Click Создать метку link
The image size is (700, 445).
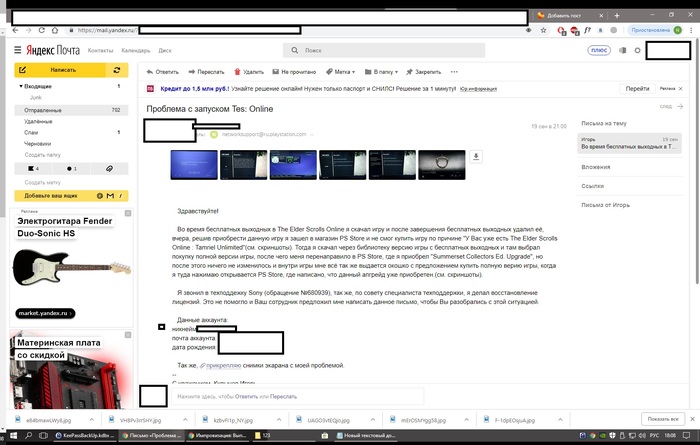42,183
